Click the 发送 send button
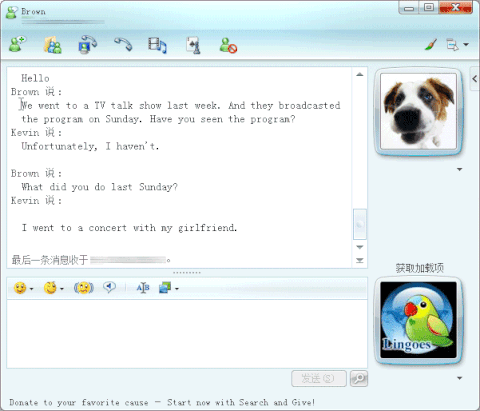The image size is (480, 411). [x=319, y=378]
